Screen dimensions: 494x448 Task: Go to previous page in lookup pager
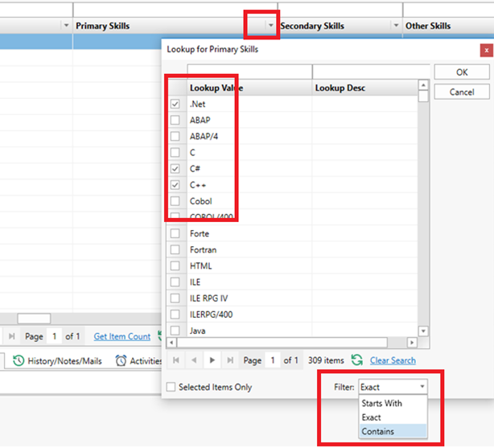tap(194, 360)
